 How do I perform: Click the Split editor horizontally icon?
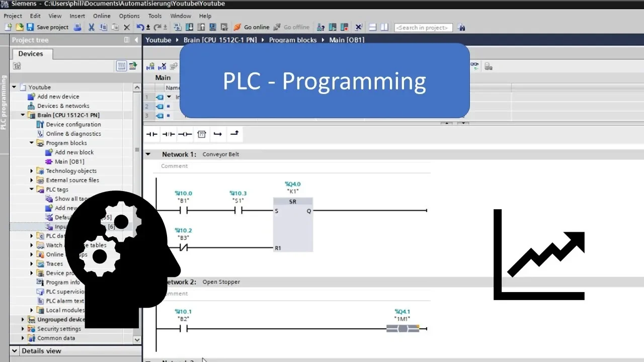(x=372, y=27)
